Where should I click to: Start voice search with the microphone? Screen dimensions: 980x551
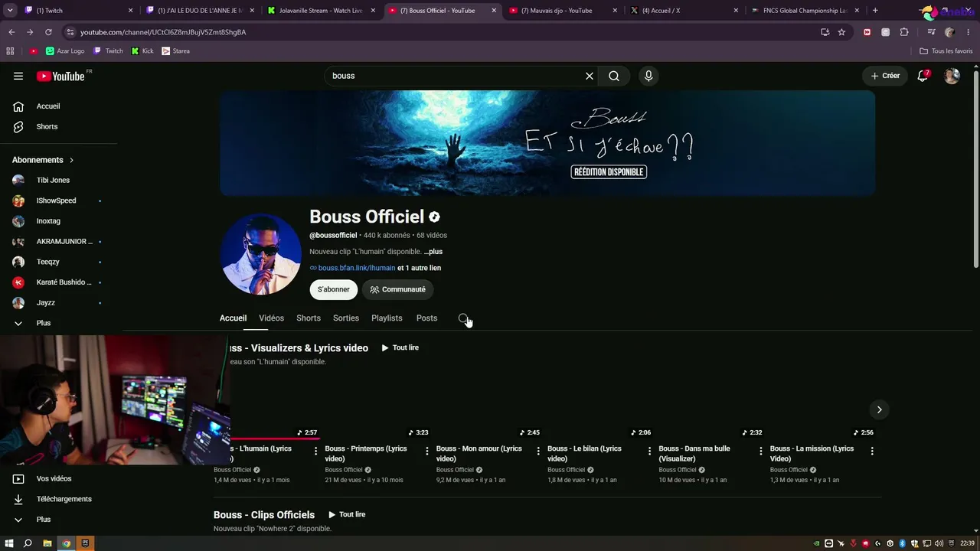(x=648, y=76)
